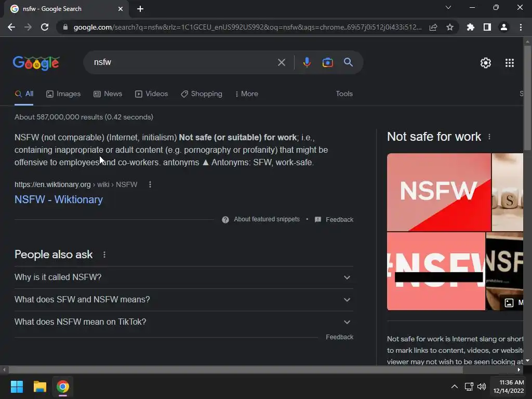Open the pink censored NSFW thumbnail
This screenshot has width=532, height=399.
[x=436, y=271]
